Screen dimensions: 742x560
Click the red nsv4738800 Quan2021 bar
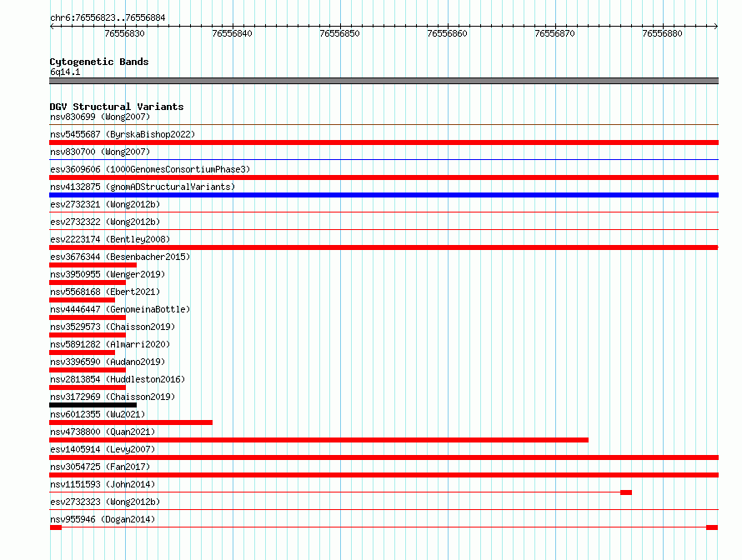[x=319, y=440]
